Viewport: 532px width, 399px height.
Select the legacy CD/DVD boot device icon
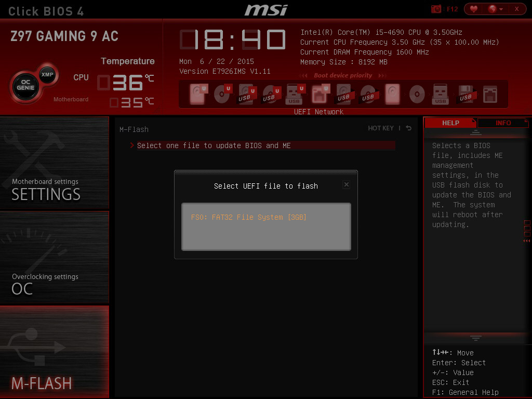point(417,94)
